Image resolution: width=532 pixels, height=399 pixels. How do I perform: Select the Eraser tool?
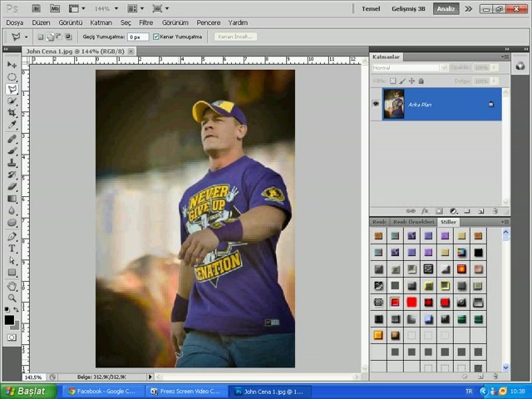12,186
